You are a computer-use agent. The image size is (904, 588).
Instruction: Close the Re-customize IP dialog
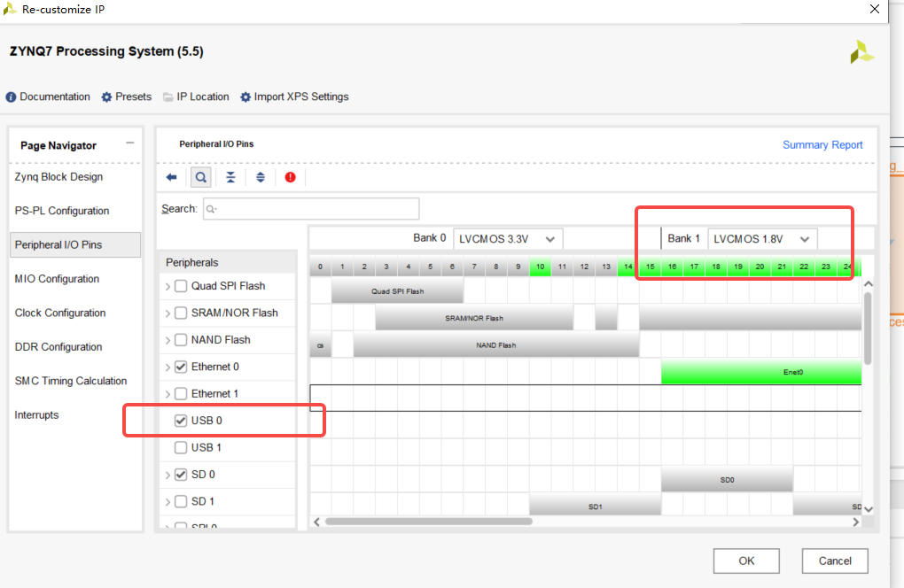(875, 9)
